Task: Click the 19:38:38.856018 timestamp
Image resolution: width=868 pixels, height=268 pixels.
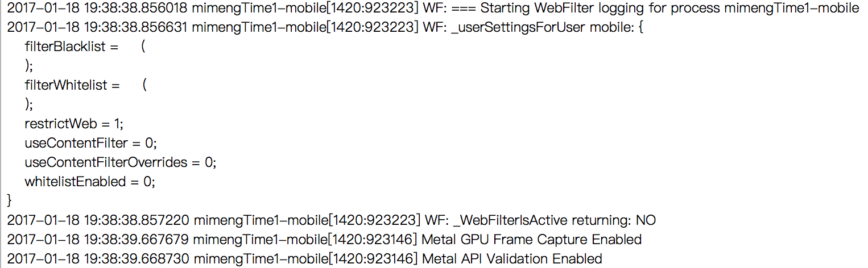Action: 136,8
